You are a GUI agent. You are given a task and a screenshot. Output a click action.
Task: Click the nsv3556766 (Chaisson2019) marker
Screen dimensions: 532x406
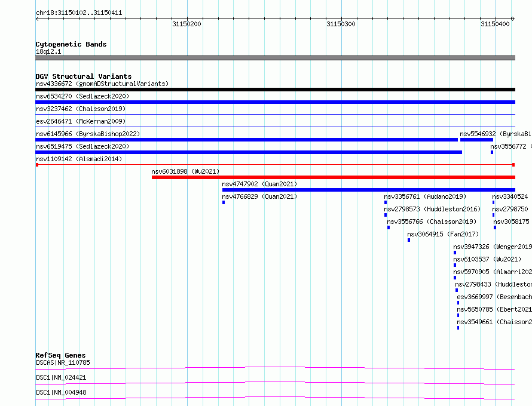click(x=389, y=227)
